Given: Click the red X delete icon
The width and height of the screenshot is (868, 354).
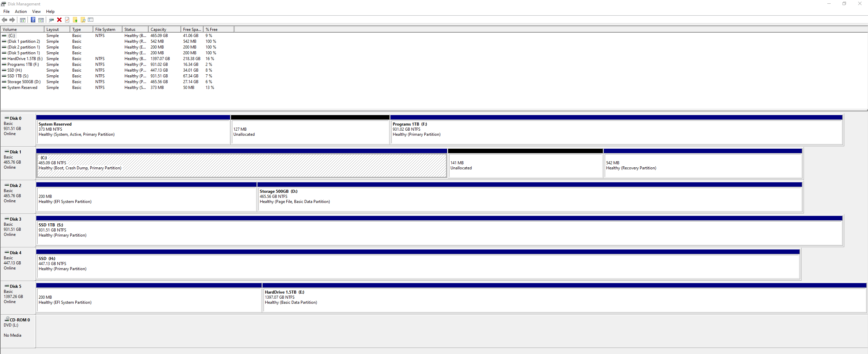Looking at the screenshot, I should tap(59, 20).
